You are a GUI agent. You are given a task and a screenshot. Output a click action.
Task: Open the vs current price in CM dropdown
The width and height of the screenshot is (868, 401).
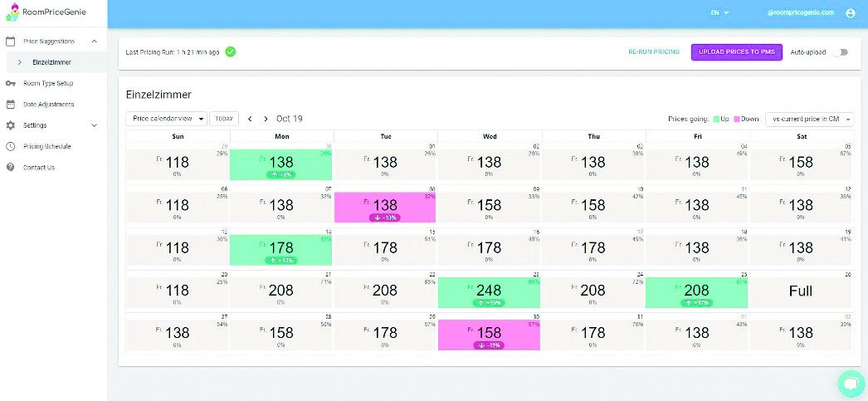point(809,119)
